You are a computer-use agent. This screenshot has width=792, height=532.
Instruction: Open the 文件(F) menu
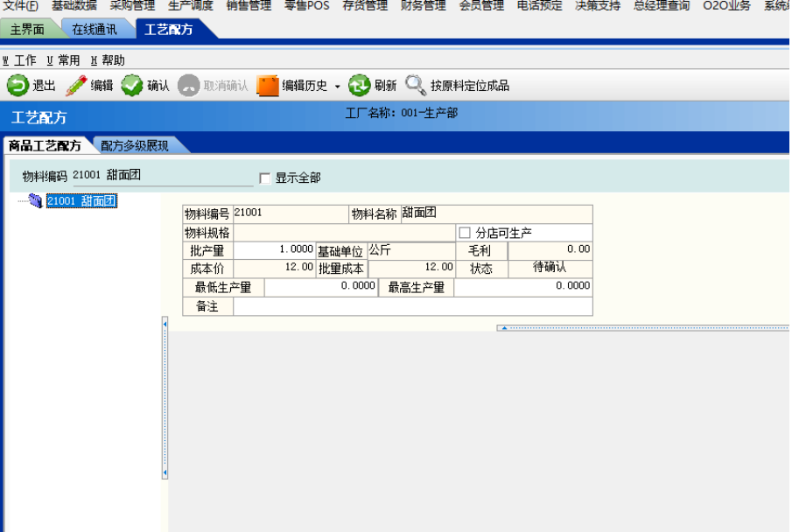21,5
